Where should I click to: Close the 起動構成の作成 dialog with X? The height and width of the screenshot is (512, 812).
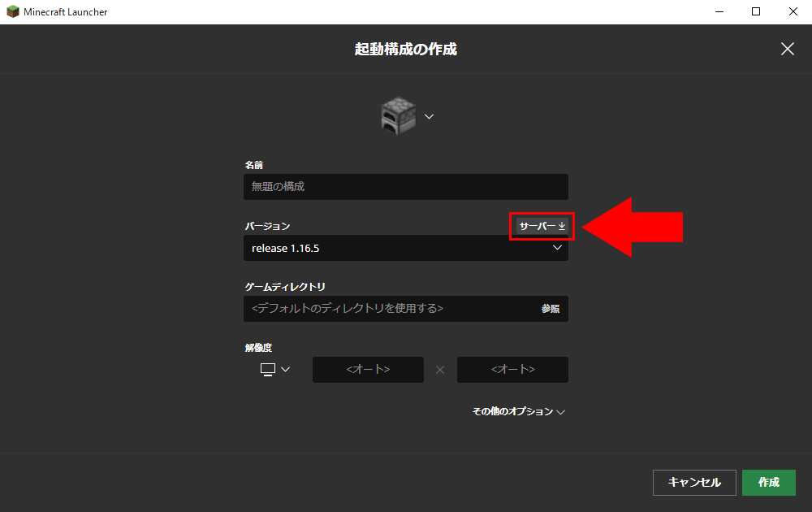(x=787, y=50)
